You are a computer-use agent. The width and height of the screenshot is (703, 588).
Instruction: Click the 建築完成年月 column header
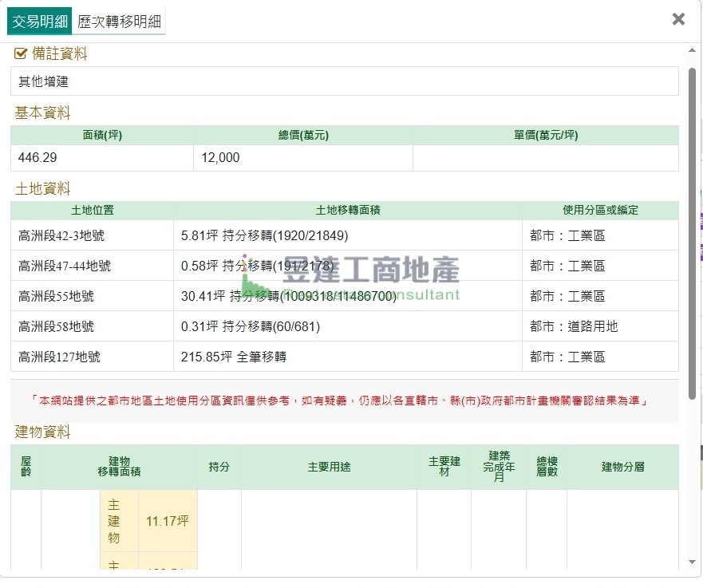click(499, 467)
